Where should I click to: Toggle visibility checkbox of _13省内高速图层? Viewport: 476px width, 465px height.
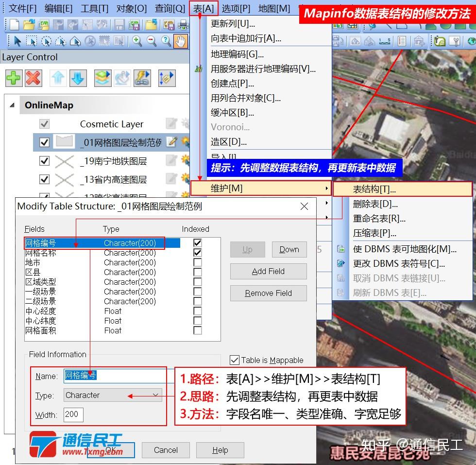click(44, 179)
